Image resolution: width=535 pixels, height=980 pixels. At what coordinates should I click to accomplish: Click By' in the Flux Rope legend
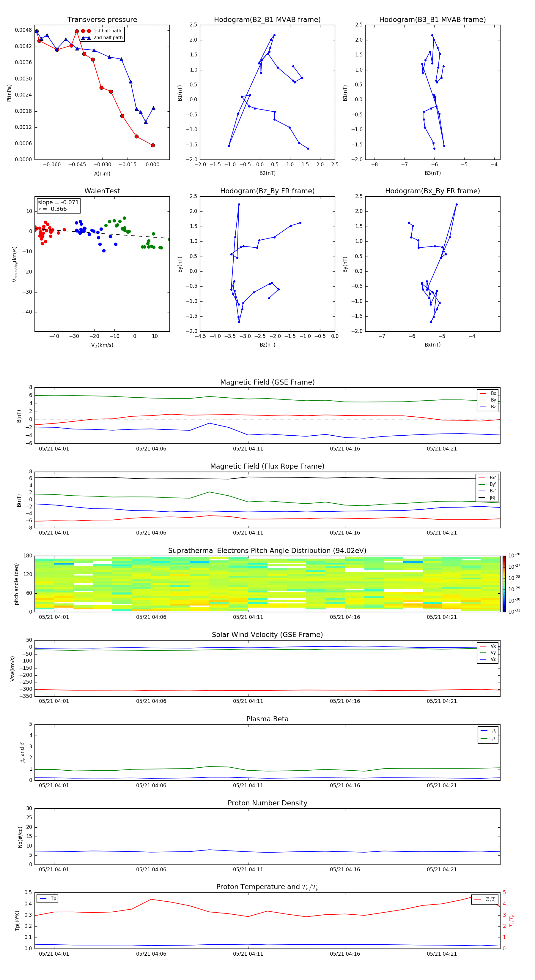click(487, 484)
